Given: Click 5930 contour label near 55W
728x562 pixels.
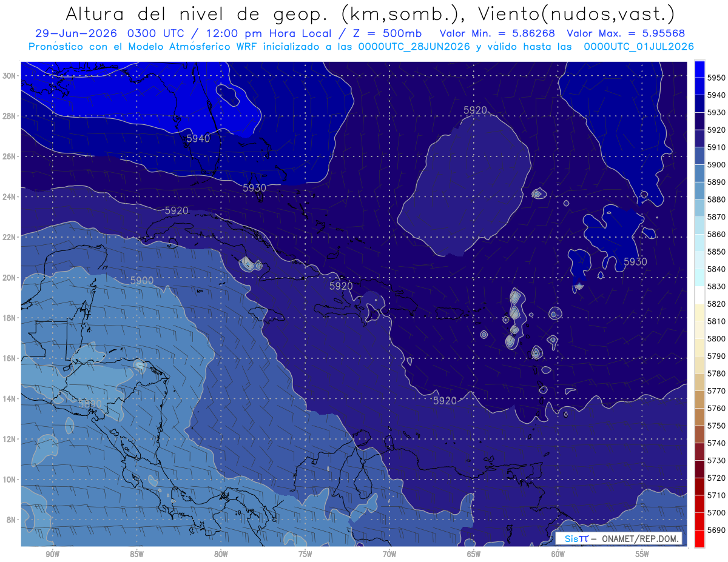Looking at the screenshot, I should click(x=635, y=262).
